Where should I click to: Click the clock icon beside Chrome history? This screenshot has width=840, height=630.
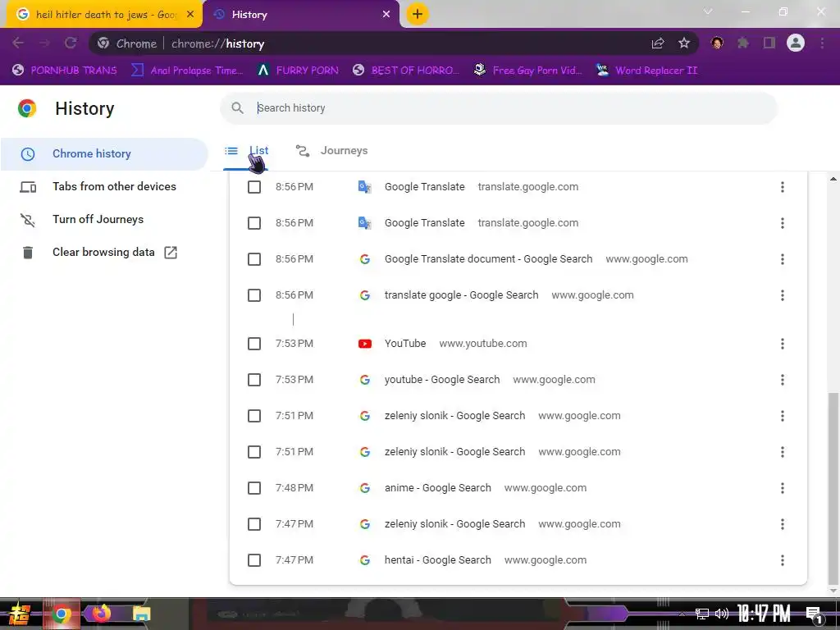pos(28,154)
